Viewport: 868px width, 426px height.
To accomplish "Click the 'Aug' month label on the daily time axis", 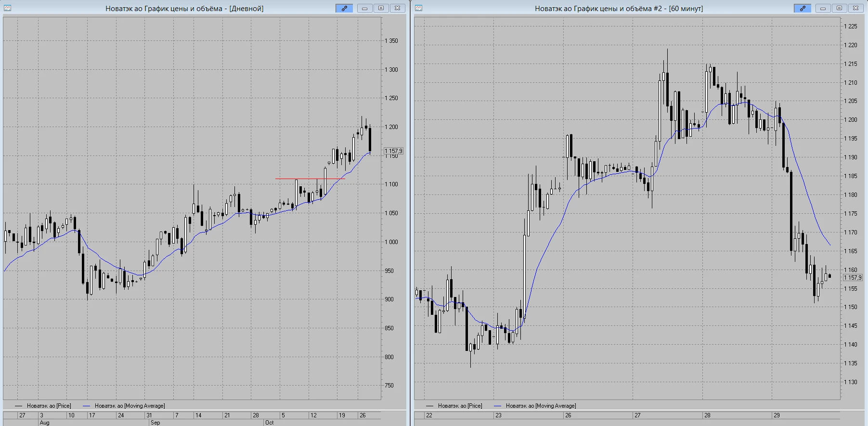I will [44, 423].
